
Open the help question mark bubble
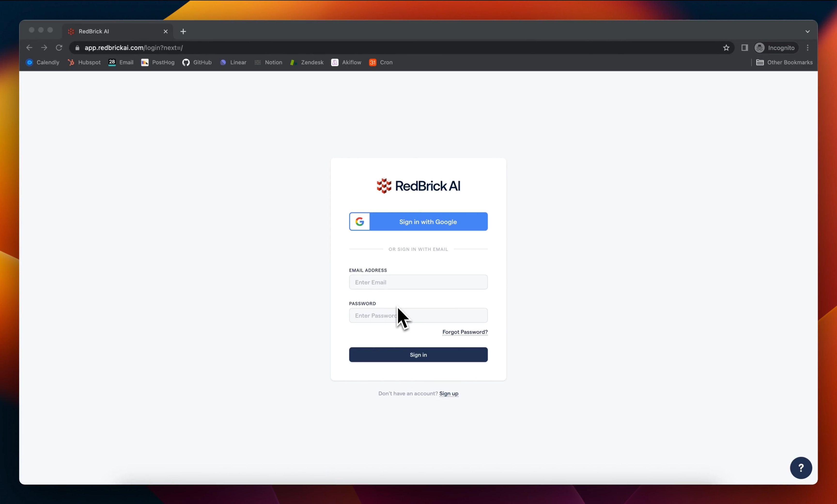pyautogui.click(x=801, y=468)
